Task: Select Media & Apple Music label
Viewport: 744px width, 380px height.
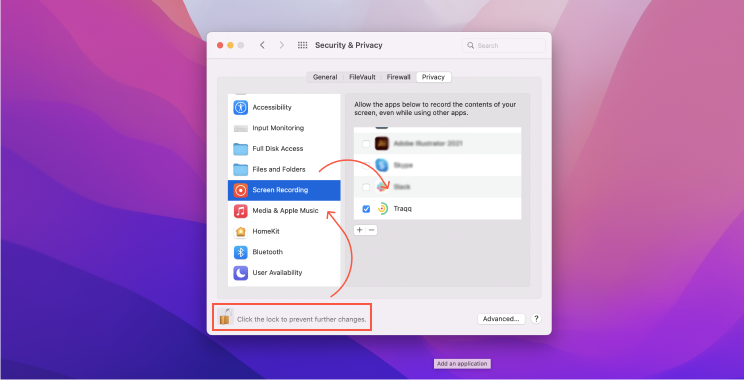Action: (x=285, y=211)
